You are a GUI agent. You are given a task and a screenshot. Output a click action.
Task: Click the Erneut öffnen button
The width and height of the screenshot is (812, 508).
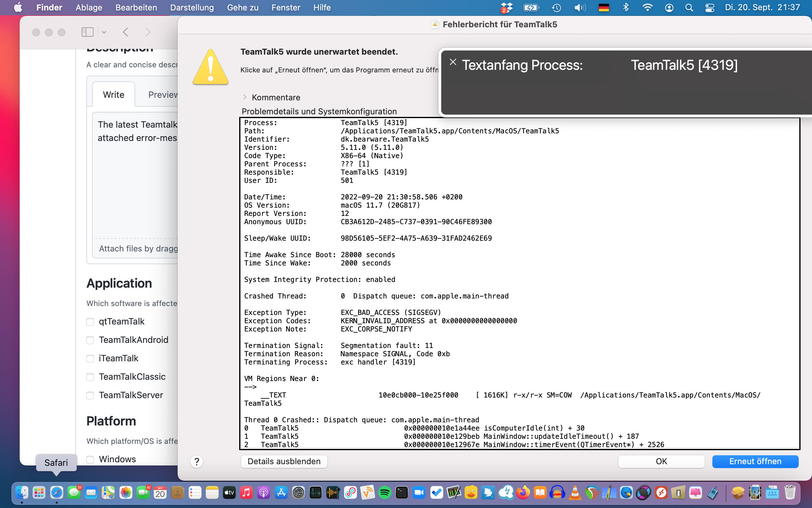point(755,461)
